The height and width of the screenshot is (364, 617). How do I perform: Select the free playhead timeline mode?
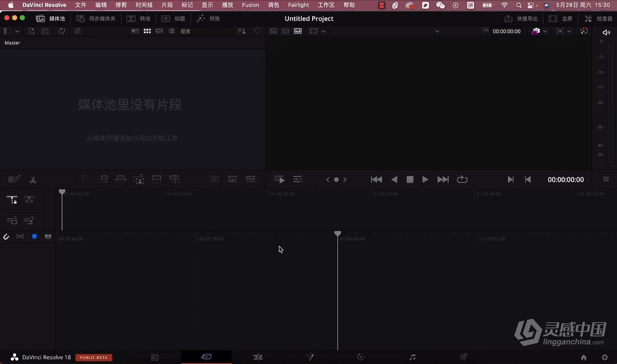[x=29, y=201]
